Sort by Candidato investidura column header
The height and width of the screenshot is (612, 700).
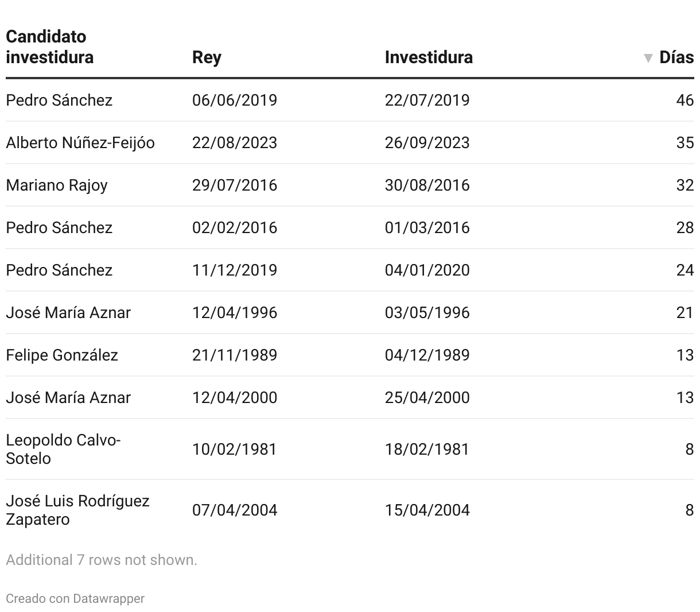click(x=49, y=47)
